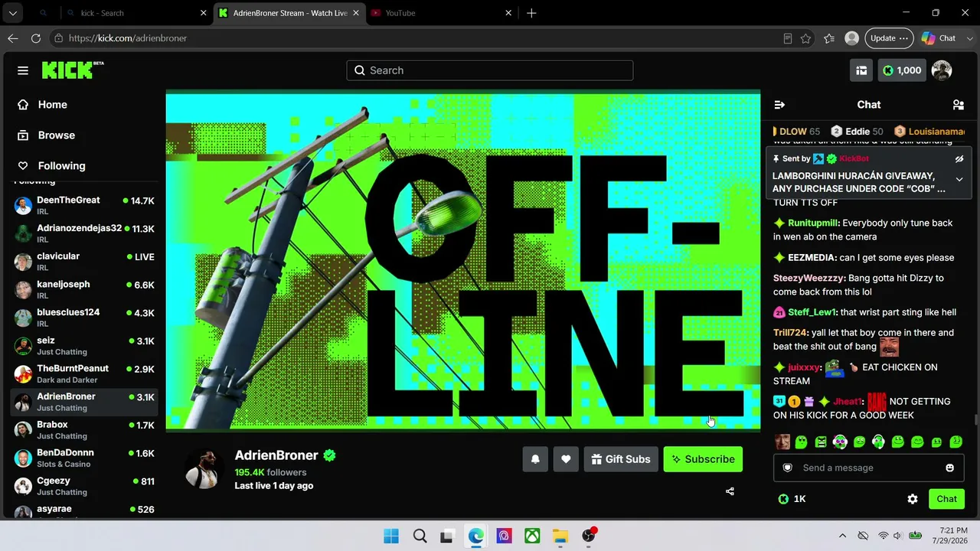Screen dimensions: 980x551
Task: Collapse the chat panel with arrow icon
Action: 779,105
